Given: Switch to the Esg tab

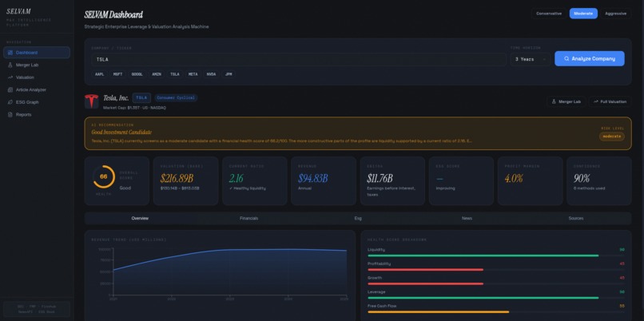Looking at the screenshot, I should pos(358,218).
